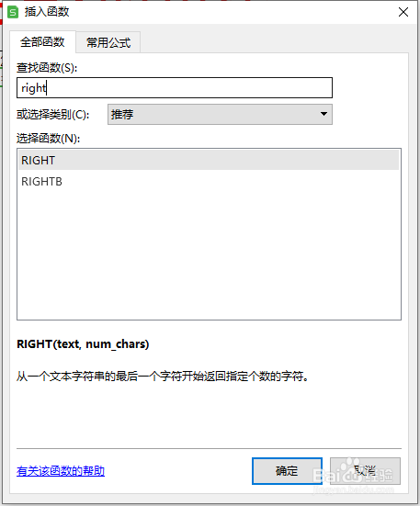Confirm with the 确定 button

point(287,471)
